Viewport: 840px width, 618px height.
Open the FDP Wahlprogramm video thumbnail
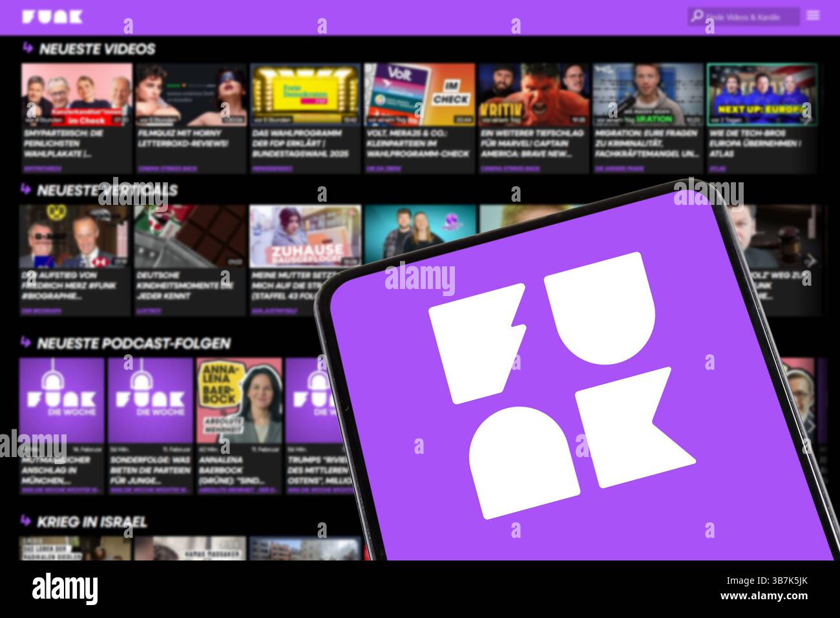pos(306,94)
